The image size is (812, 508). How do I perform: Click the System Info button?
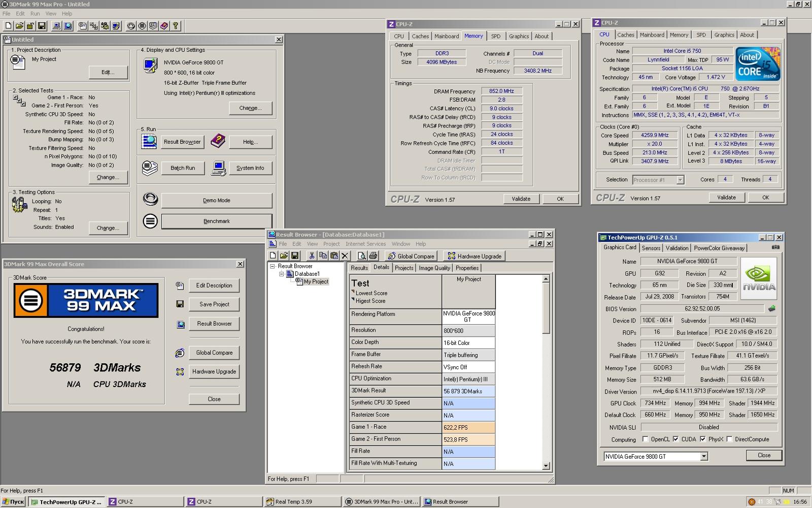[x=250, y=168]
